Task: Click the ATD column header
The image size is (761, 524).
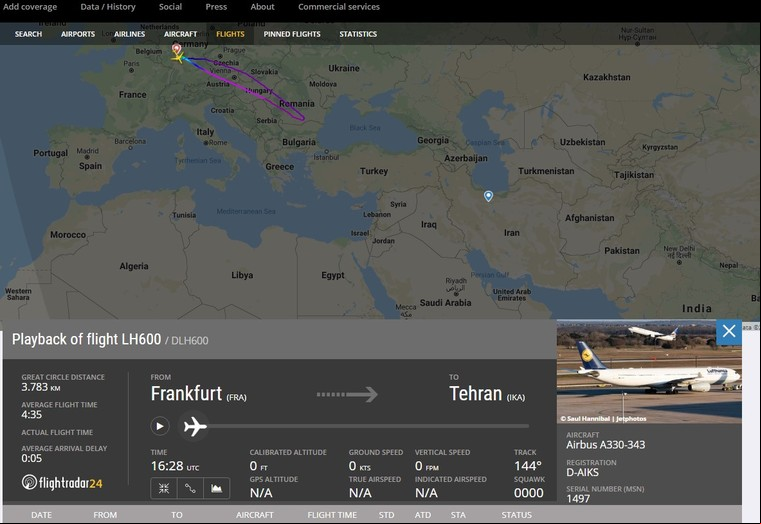Action: (x=423, y=515)
